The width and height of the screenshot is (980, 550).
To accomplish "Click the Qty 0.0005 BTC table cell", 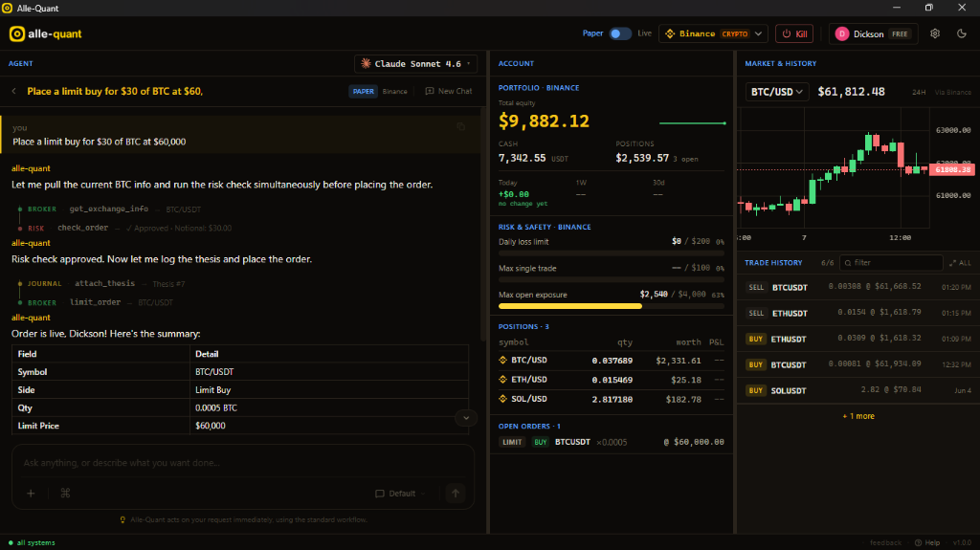I will [329, 407].
